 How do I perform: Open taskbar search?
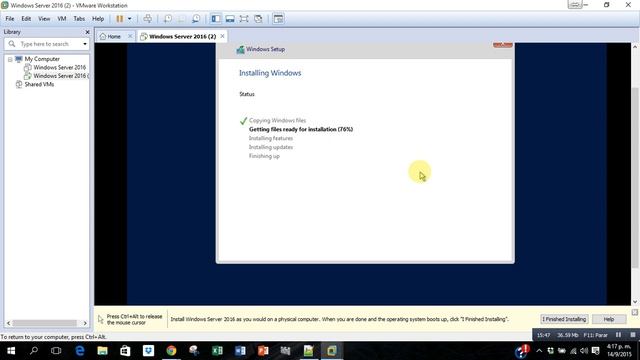coord(34,351)
